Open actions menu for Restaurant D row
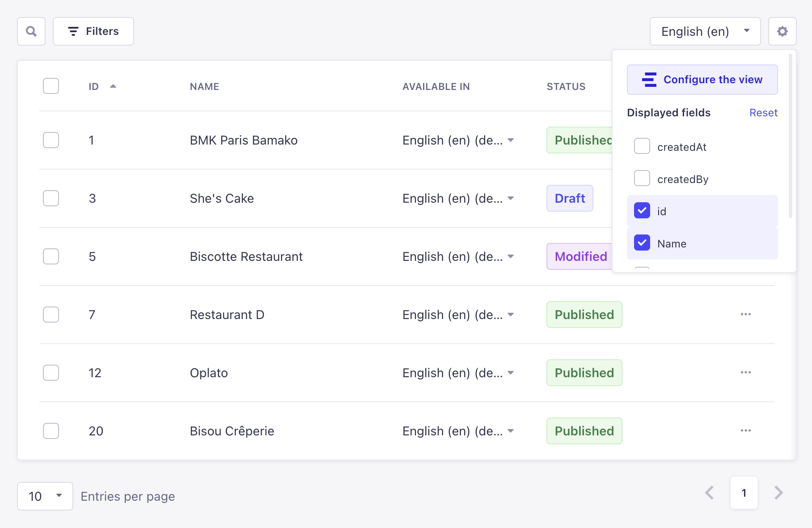This screenshot has width=812, height=528. click(745, 315)
